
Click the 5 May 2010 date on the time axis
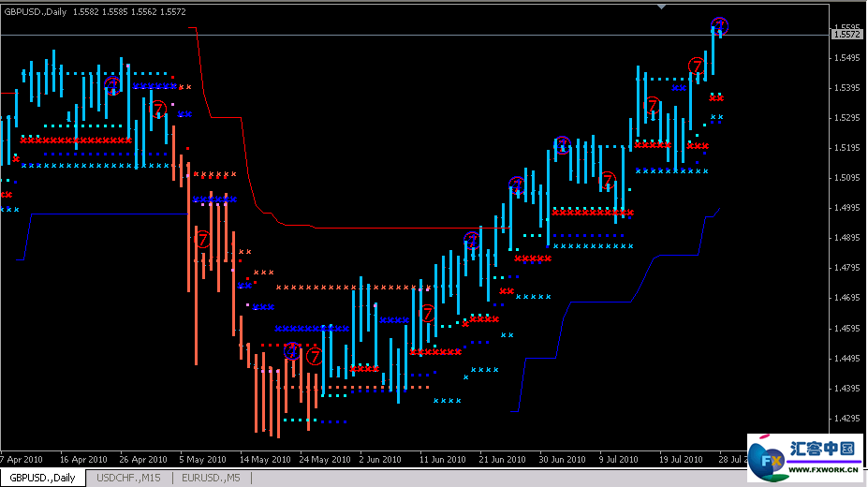point(202,460)
